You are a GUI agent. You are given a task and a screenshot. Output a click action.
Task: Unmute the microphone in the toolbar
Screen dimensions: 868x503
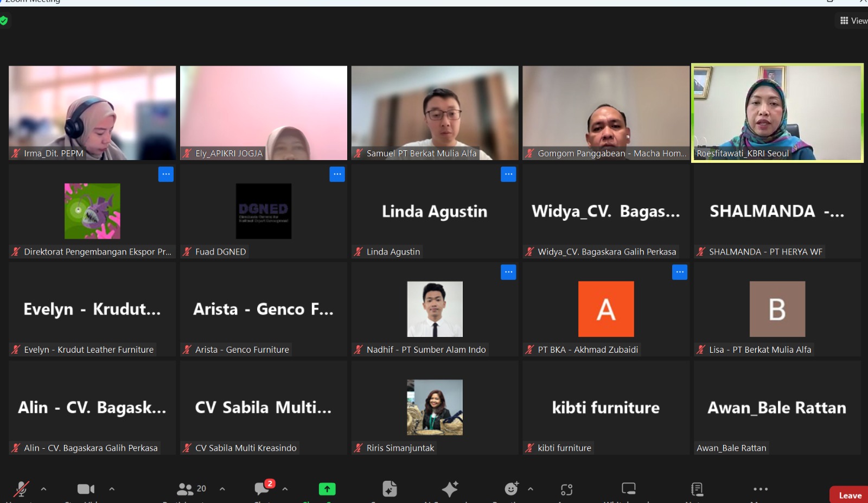(21, 489)
